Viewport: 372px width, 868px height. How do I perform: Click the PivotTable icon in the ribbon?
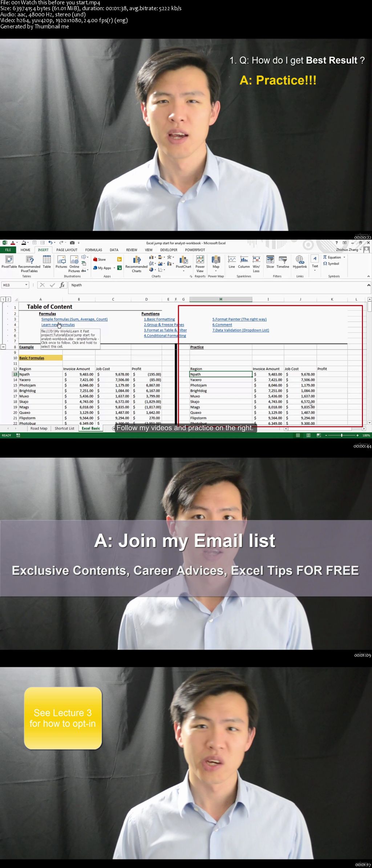pos(9,261)
